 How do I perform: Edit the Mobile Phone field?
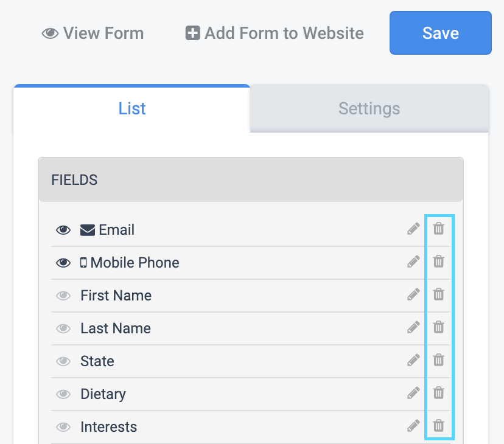413,262
